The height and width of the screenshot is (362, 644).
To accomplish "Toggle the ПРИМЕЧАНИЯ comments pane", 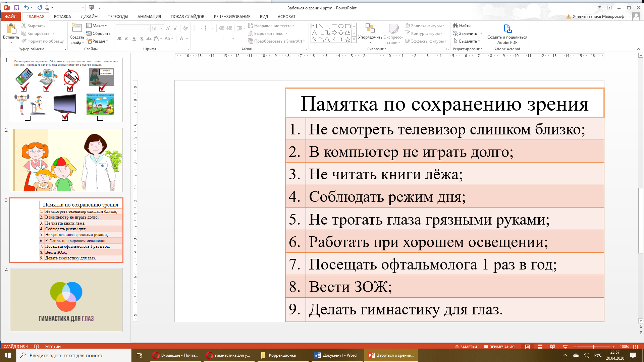I will (x=499, y=347).
